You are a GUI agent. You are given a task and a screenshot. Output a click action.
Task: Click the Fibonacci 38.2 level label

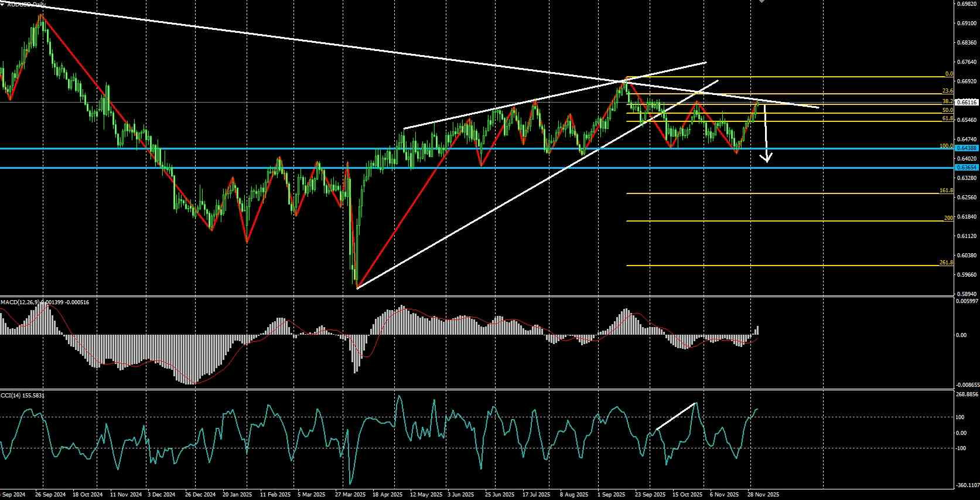pyautogui.click(x=948, y=101)
